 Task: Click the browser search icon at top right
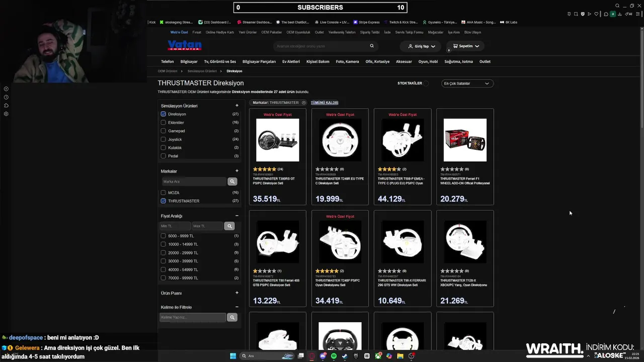(617, 6)
